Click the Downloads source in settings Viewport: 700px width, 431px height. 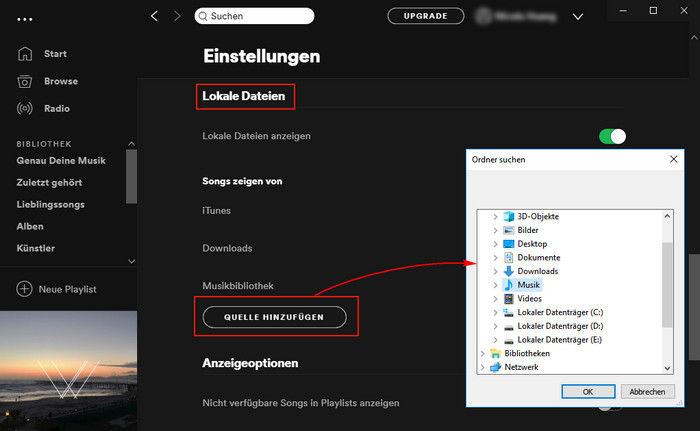point(227,248)
